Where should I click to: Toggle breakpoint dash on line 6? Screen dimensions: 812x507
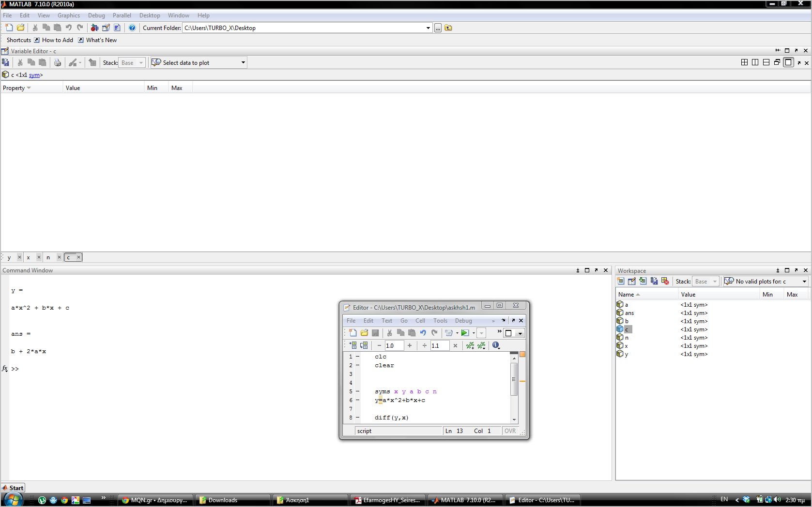point(358,400)
